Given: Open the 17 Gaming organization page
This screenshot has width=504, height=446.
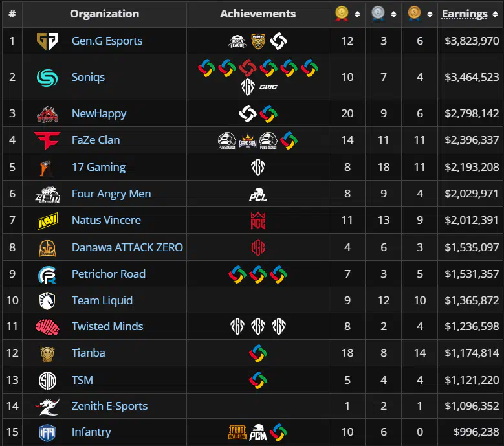Looking at the screenshot, I should pyautogui.click(x=99, y=167).
